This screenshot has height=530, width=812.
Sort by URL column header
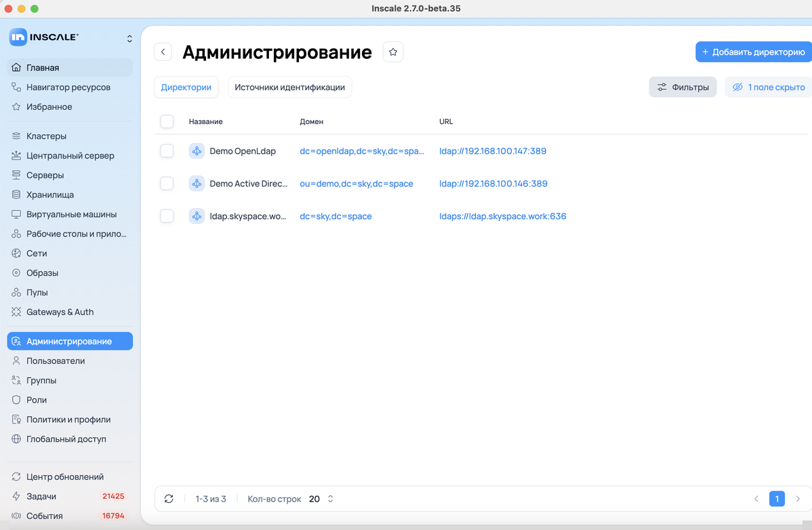coord(446,121)
